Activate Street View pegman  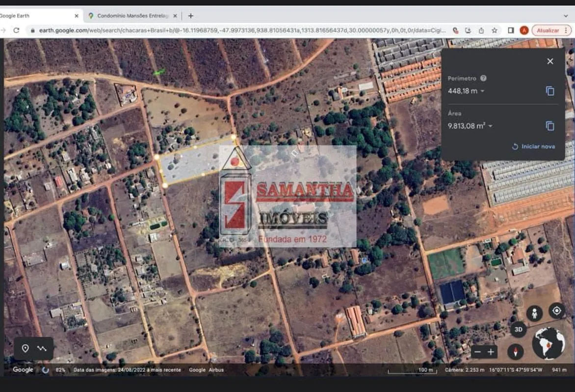click(x=534, y=313)
